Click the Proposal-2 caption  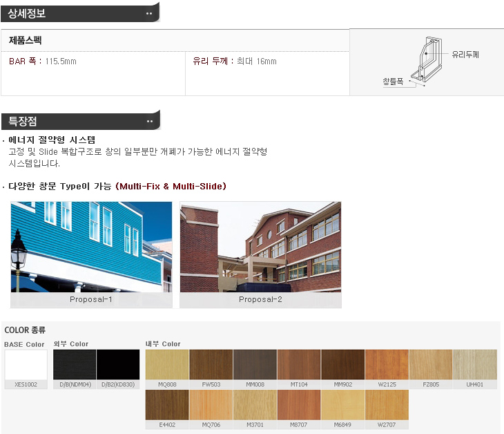coord(260,299)
